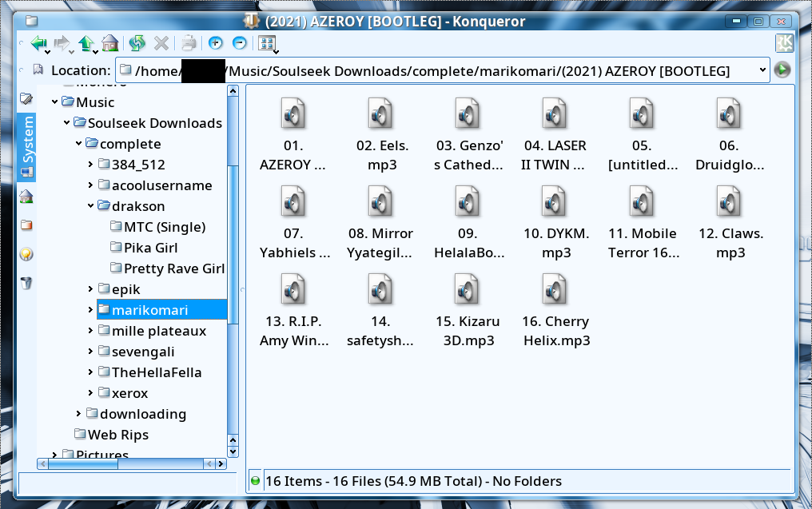
Task: Select the file name 08. Mirror Yyategil...
Action: click(380, 243)
